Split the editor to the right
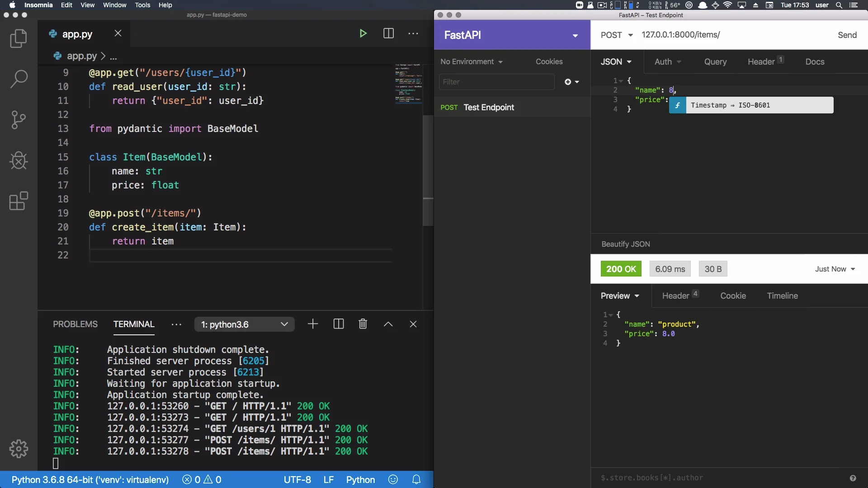Screen dimensions: 868x488 tap(388, 33)
